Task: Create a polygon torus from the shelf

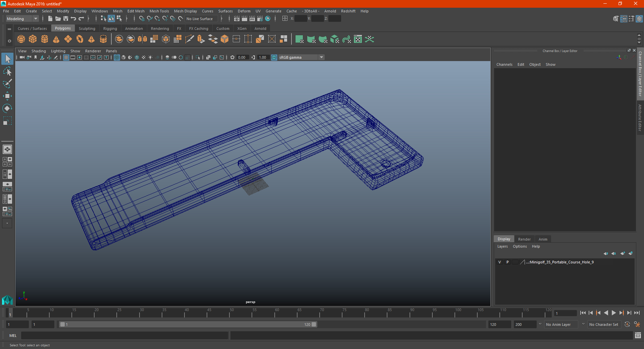Action: pos(80,39)
